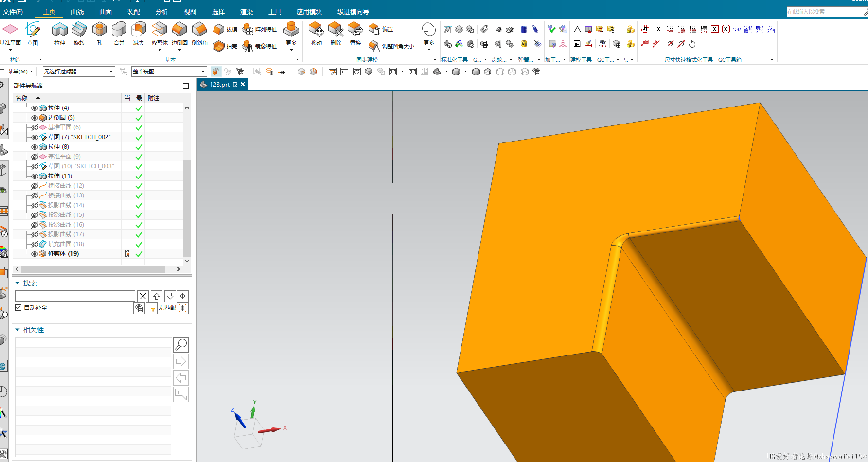The image size is (868, 462).
Task: Switch to the 装配 ribbon tab
Action: [x=134, y=12]
